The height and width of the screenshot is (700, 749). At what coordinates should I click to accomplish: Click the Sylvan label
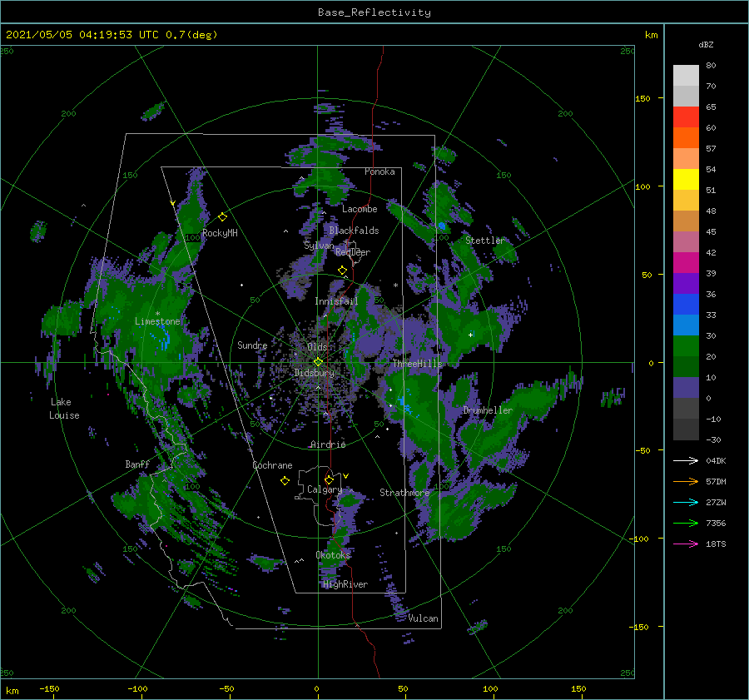[319, 246]
